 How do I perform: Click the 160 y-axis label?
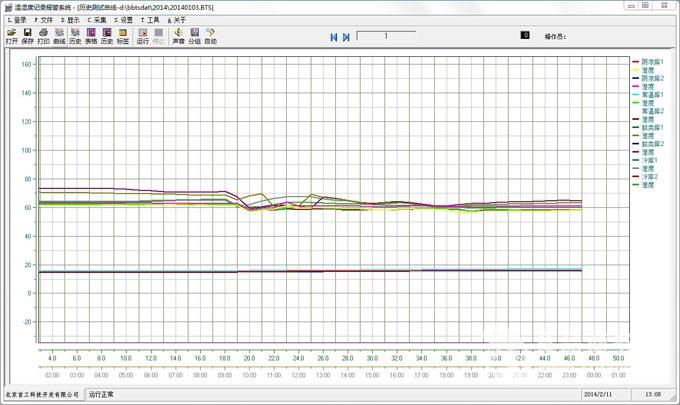(x=26, y=64)
